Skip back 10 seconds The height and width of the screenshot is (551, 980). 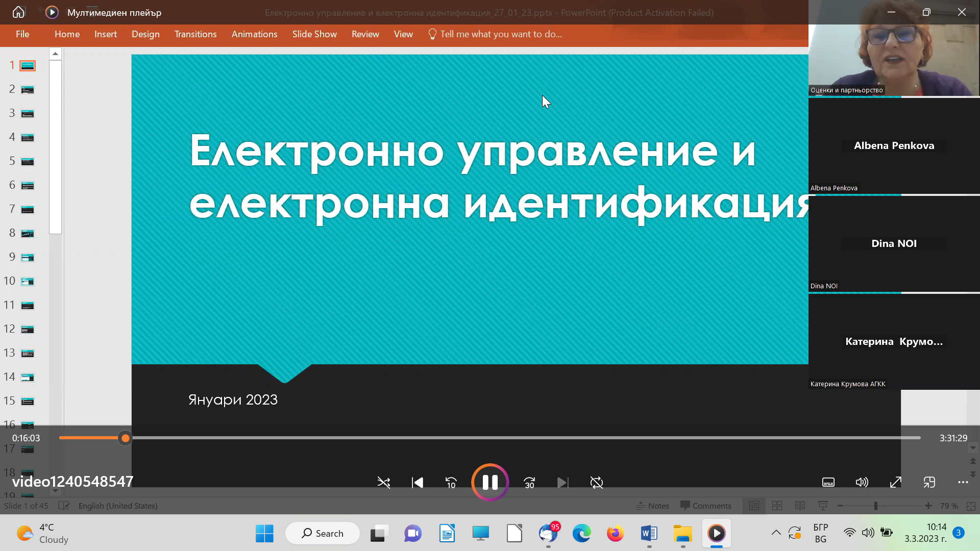click(x=451, y=483)
